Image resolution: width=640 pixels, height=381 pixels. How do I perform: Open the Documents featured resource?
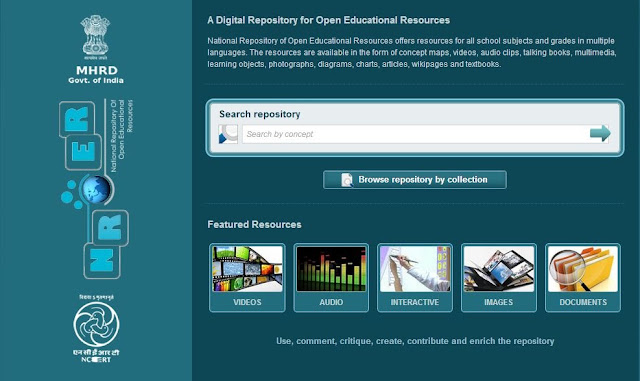583,278
